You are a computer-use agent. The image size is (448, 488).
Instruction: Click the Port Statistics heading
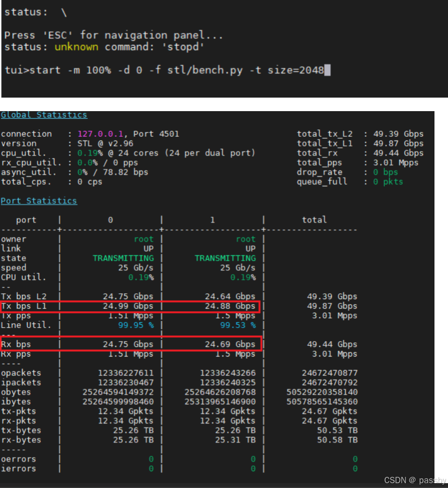(x=39, y=201)
